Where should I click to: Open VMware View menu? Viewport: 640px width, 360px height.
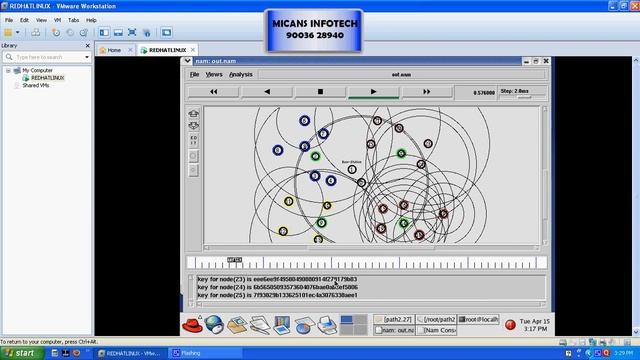coord(41,20)
